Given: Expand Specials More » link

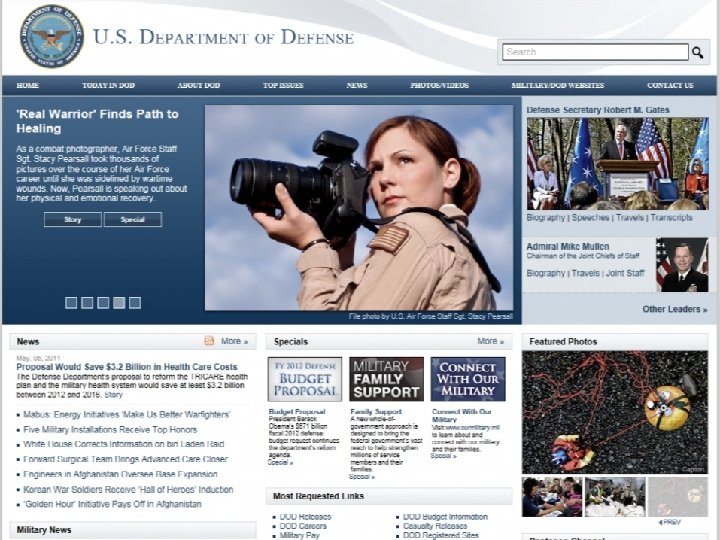Looking at the screenshot, I should (x=490, y=341).
